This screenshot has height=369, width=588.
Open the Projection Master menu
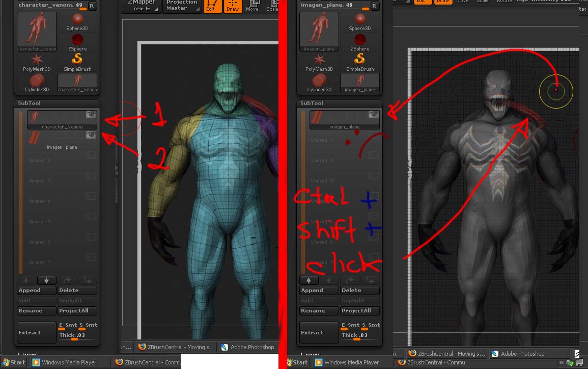click(182, 6)
